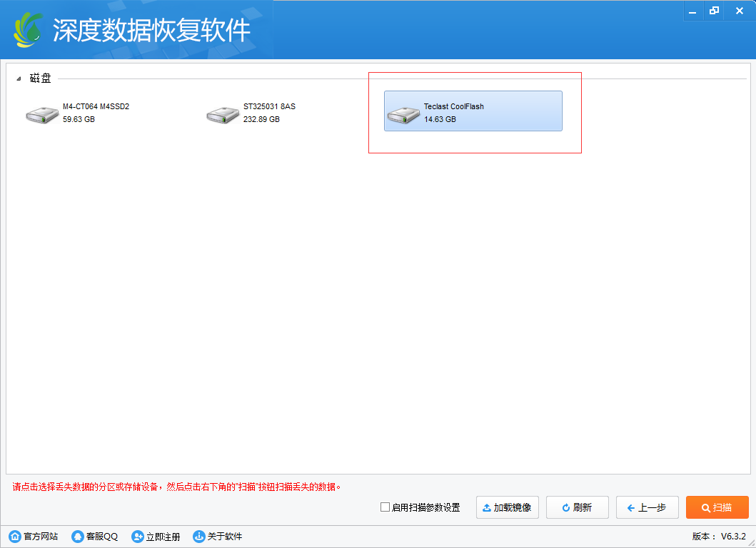Click the app logo in the title bar
The height and width of the screenshot is (548, 756).
point(29,30)
